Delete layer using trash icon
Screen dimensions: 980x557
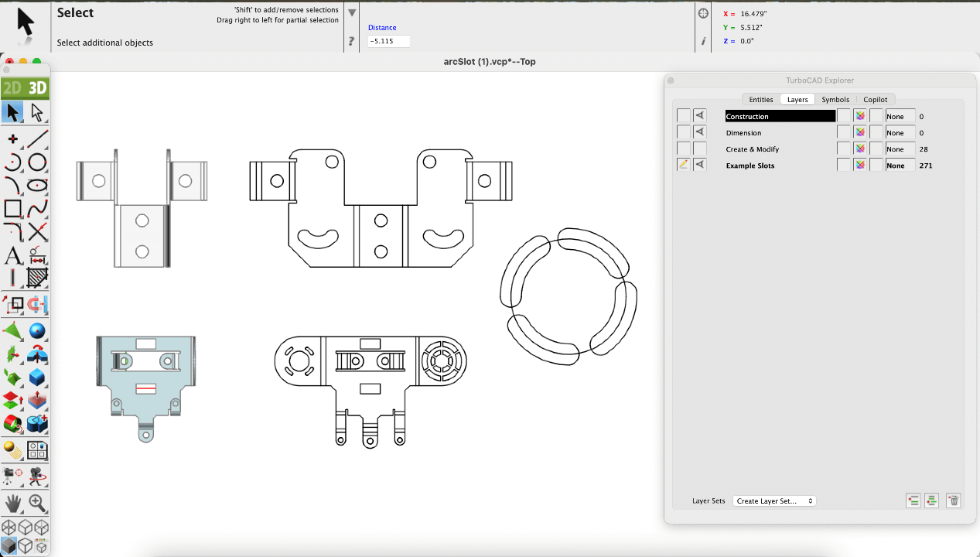coord(954,501)
